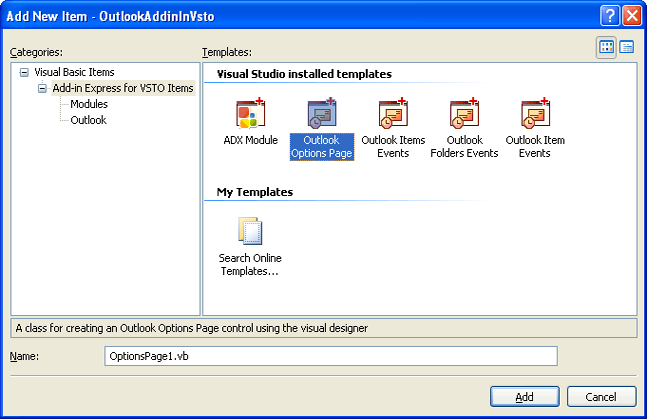Select the Outlook category

coord(88,120)
